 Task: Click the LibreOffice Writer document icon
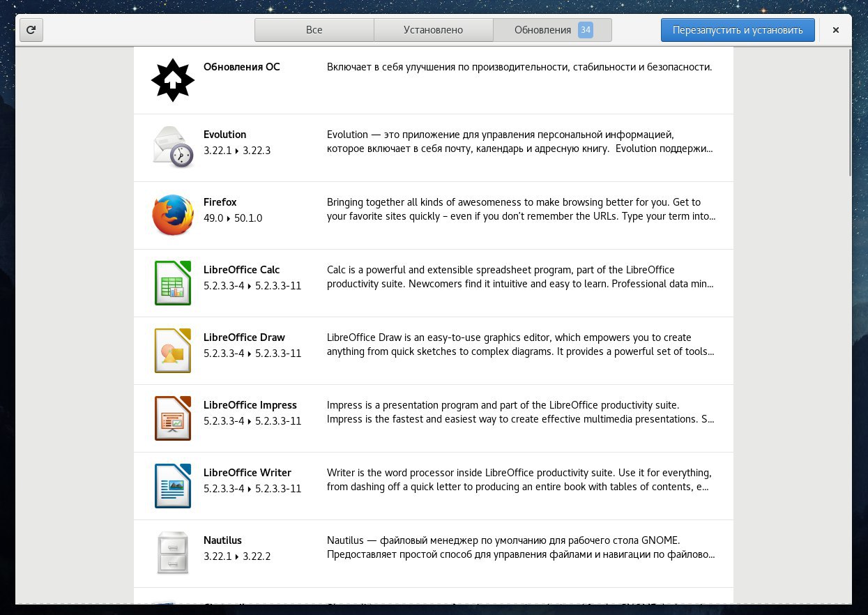point(173,485)
